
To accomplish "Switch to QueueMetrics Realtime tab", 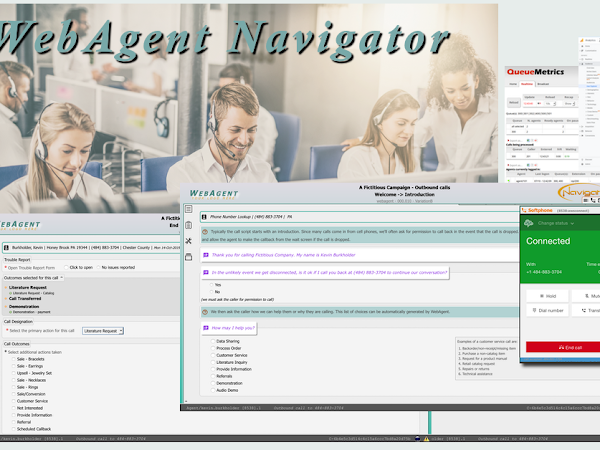I will (x=527, y=84).
